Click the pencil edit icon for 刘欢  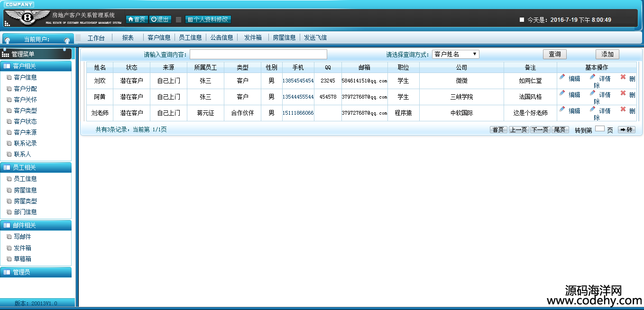562,77
